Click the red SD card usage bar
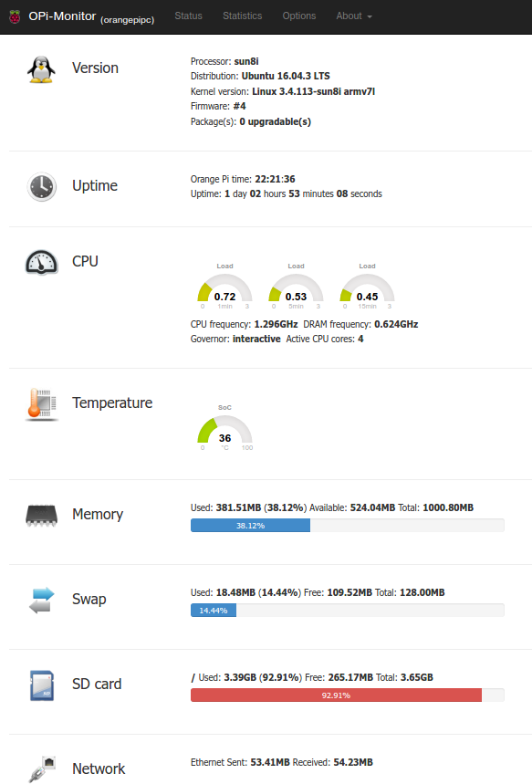The height and width of the screenshot is (784, 532). pyautogui.click(x=336, y=695)
